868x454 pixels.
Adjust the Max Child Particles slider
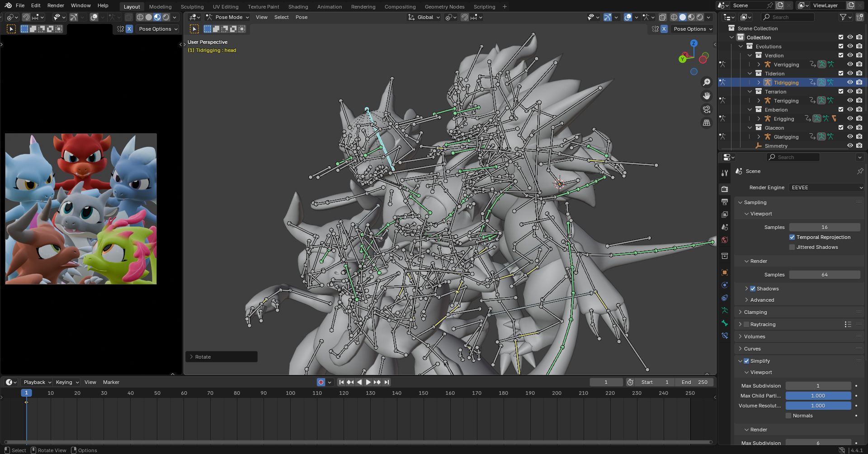[818, 396]
